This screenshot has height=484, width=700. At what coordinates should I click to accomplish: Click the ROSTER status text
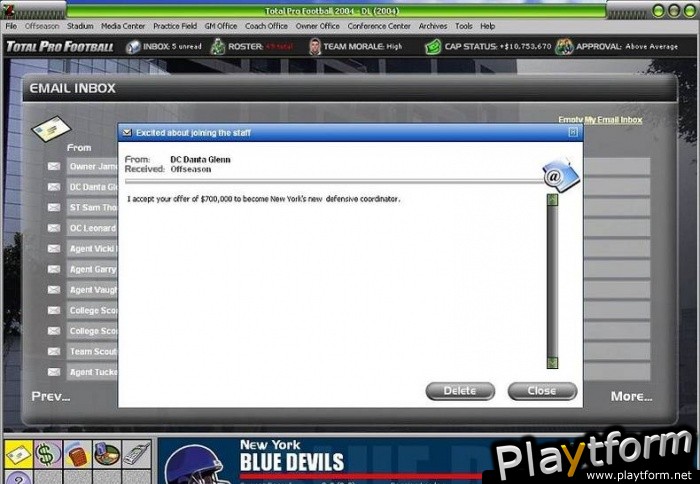tap(260, 46)
